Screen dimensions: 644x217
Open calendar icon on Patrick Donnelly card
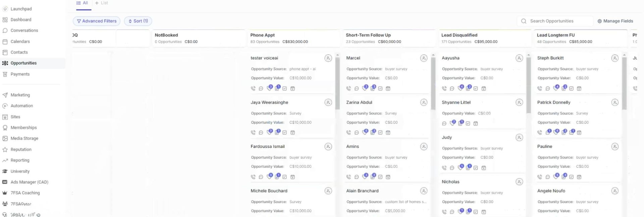(579, 133)
